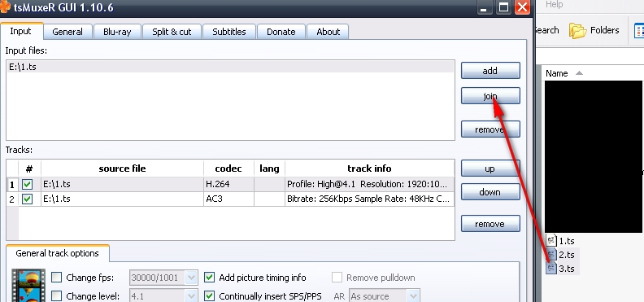Click remove button beside Input files list
This screenshot has width=644, height=302.
point(490,129)
